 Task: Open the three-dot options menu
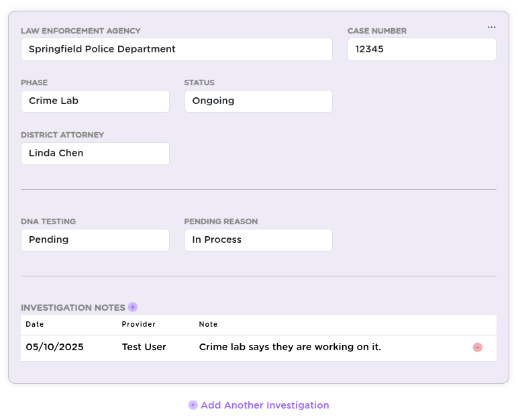491,28
